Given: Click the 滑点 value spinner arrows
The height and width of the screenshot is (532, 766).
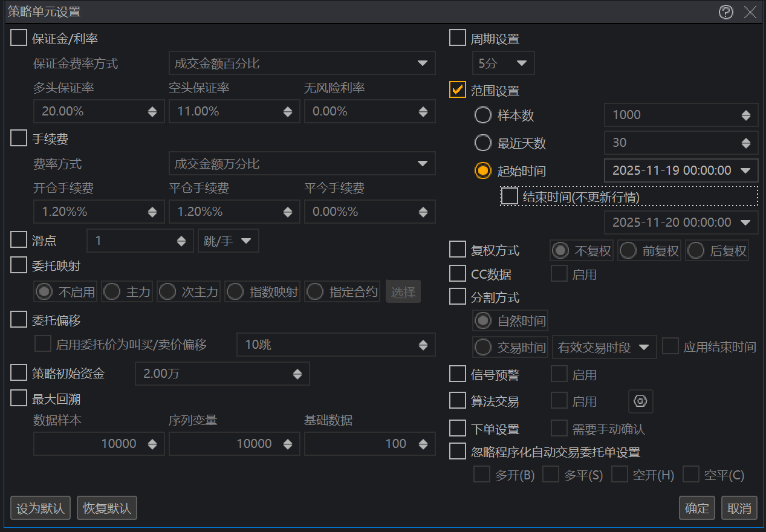Looking at the screenshot, I should tap(181, 241).
